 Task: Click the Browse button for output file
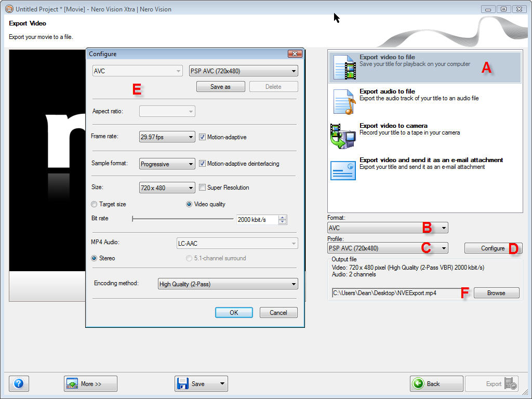tap(496, 293)
